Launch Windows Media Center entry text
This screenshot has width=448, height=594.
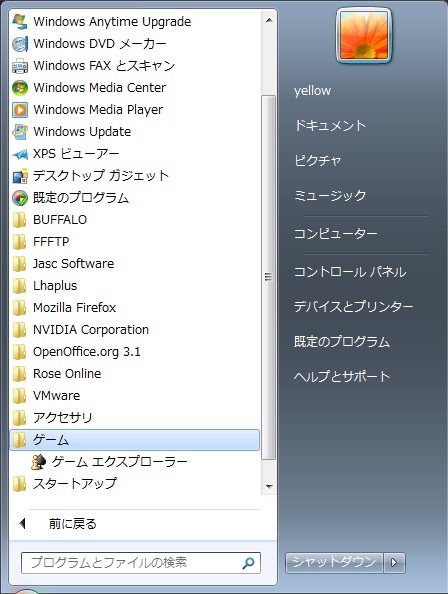[100, 88]
